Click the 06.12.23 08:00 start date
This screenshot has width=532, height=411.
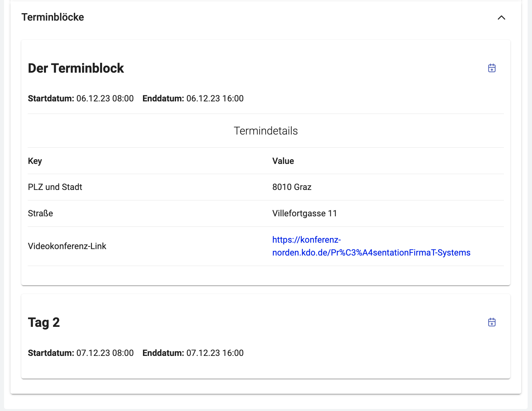(105, 98)
